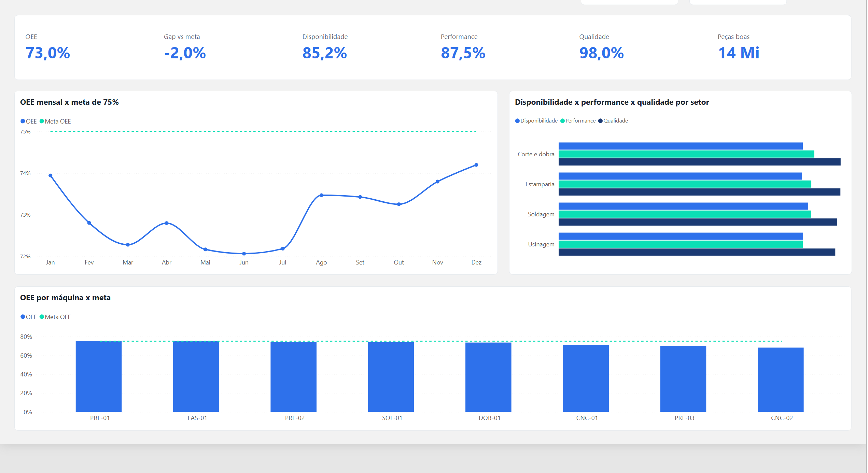
Task: Select the Jan data point on OEE line
Action: 51,175
